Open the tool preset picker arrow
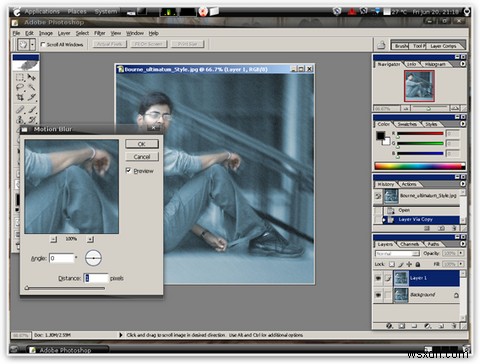Image resolution: width=480 pixels, height=364 pixels. coord(32,44)
